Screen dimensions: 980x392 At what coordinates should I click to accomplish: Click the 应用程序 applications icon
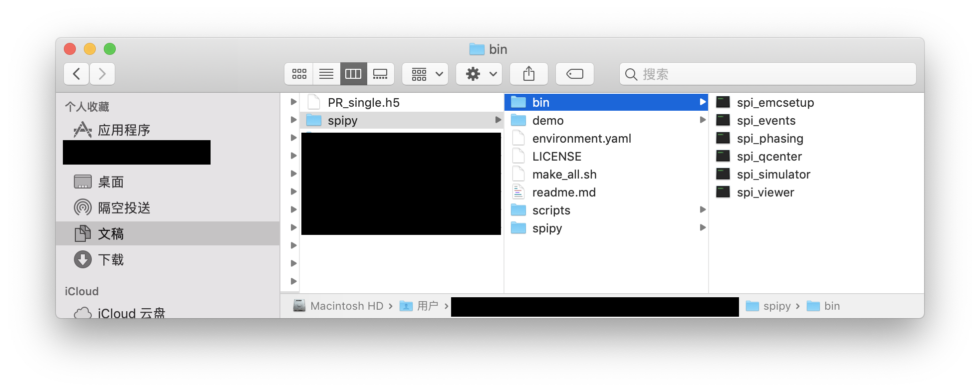click(x=83, y=130)
